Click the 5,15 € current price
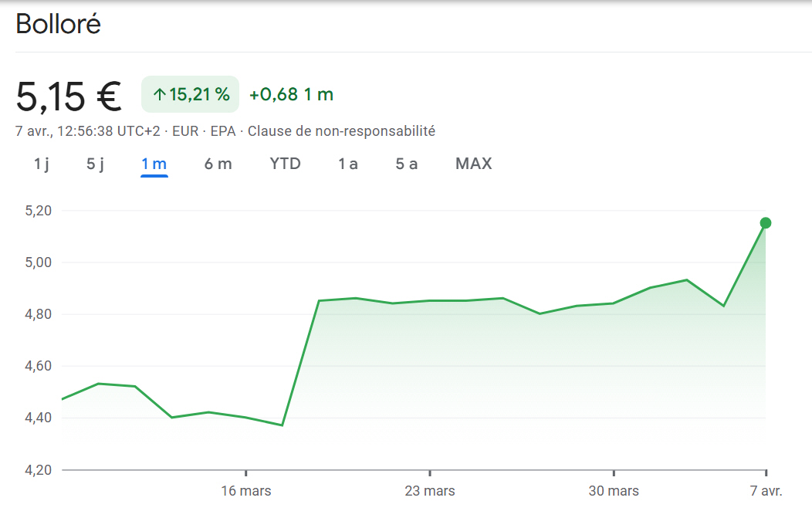The image size is (812, 518). (x=69, y=96)
